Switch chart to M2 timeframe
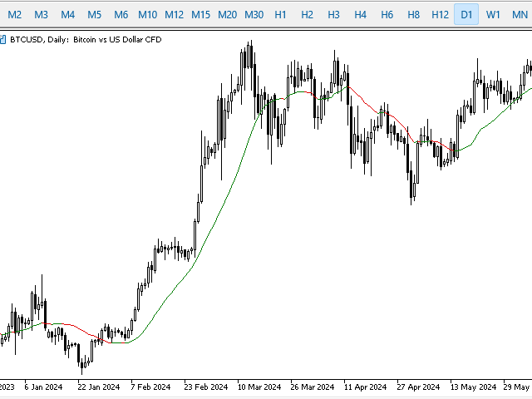Viewport: 532px width, 399px height. [15, 15]
